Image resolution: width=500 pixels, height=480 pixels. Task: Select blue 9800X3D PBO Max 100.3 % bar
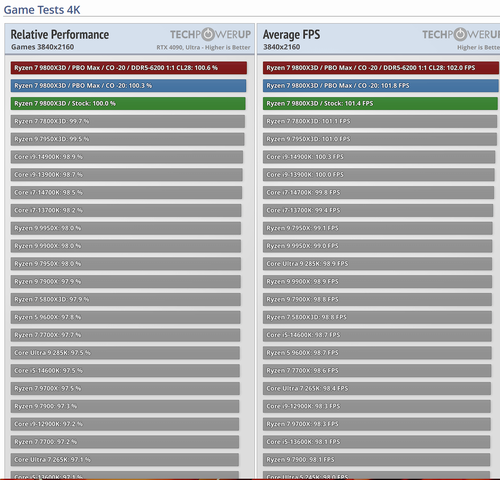(128, 86)
